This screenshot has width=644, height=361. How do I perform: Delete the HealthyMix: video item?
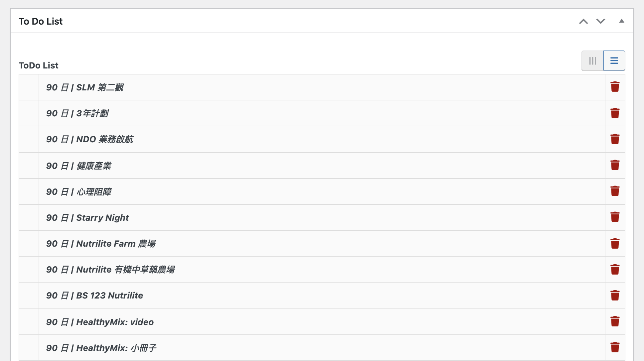coord(615,321)
